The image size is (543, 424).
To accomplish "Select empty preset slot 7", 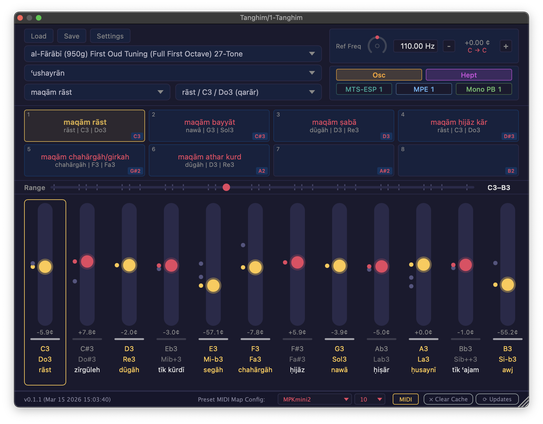I will 334,160.
